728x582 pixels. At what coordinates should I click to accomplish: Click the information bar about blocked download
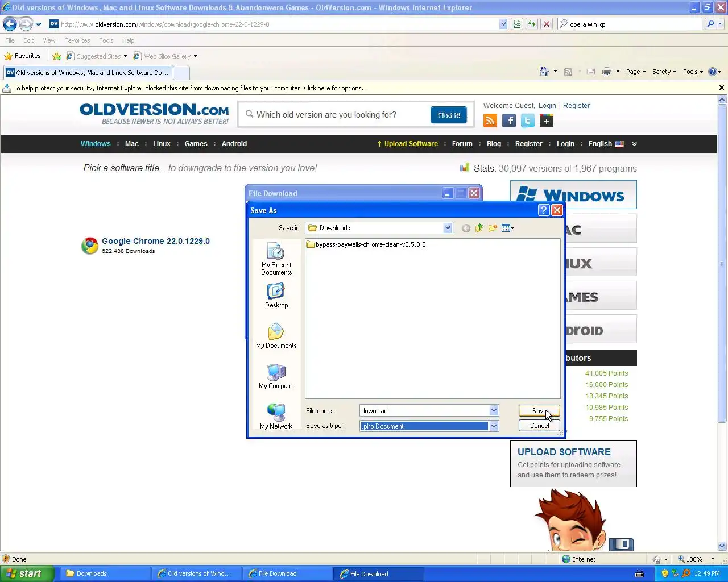(358, 88)
